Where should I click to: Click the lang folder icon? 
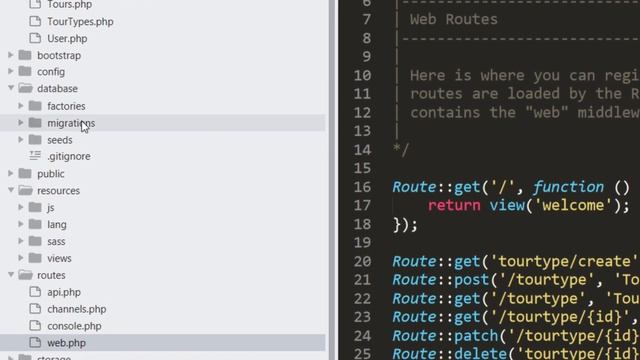point(35,224)
